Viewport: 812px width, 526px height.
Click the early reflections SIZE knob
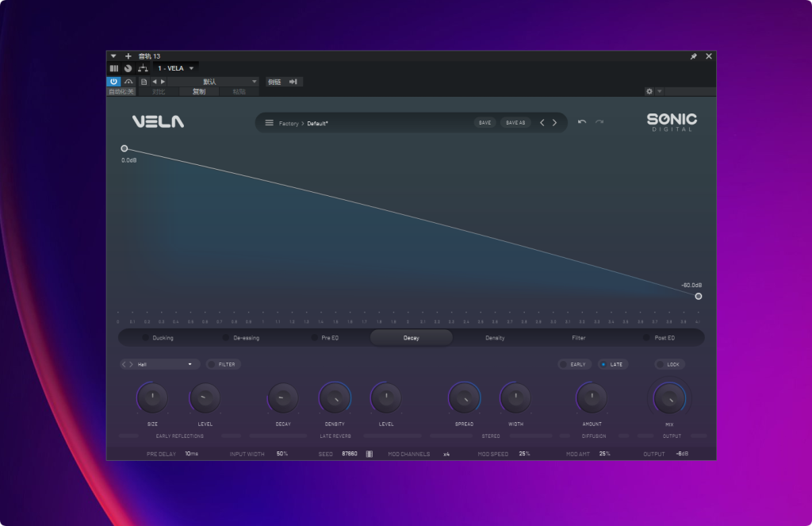(x=152, y=398)
